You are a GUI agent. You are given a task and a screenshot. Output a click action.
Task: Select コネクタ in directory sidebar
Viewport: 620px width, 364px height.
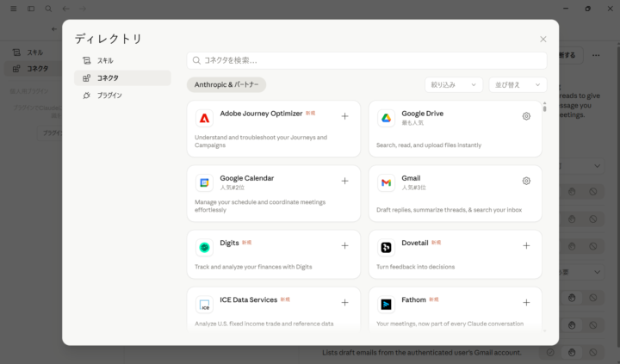coord(122,77)
